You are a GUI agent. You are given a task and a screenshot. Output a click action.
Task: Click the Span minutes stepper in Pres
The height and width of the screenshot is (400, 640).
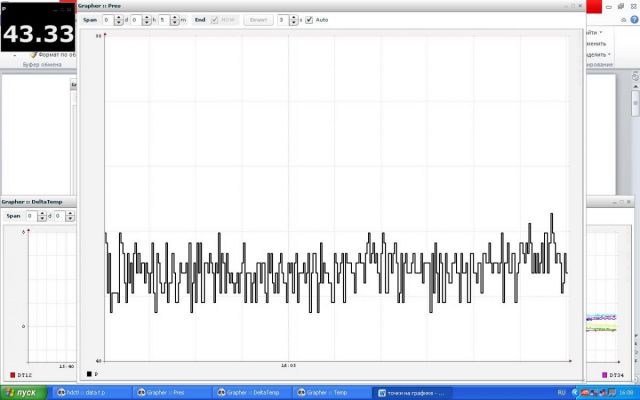172,19
